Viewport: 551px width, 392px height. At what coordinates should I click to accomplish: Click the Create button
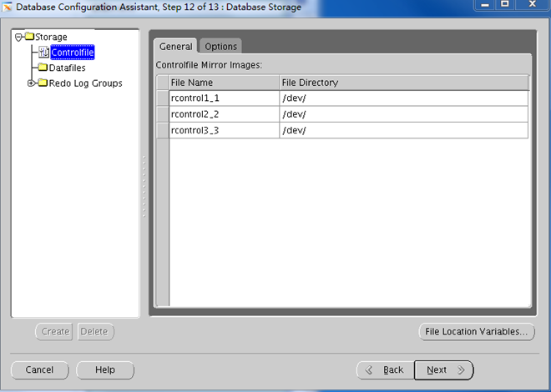point(54,332)
